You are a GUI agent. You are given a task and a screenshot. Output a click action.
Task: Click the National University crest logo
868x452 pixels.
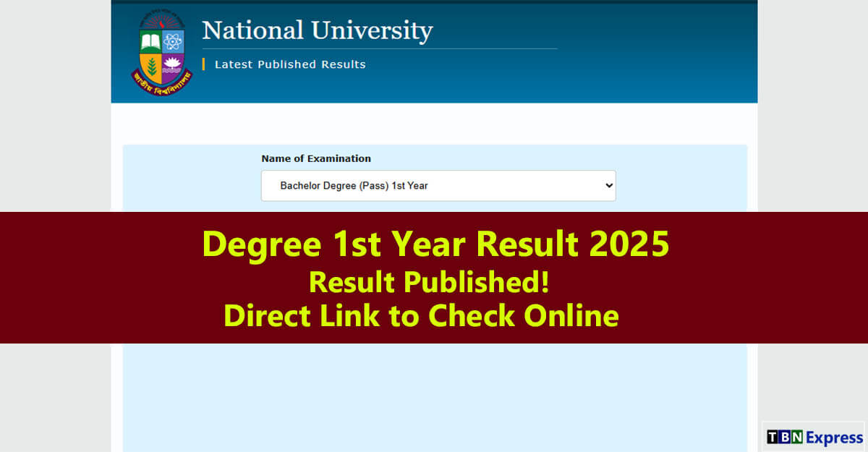162,53
